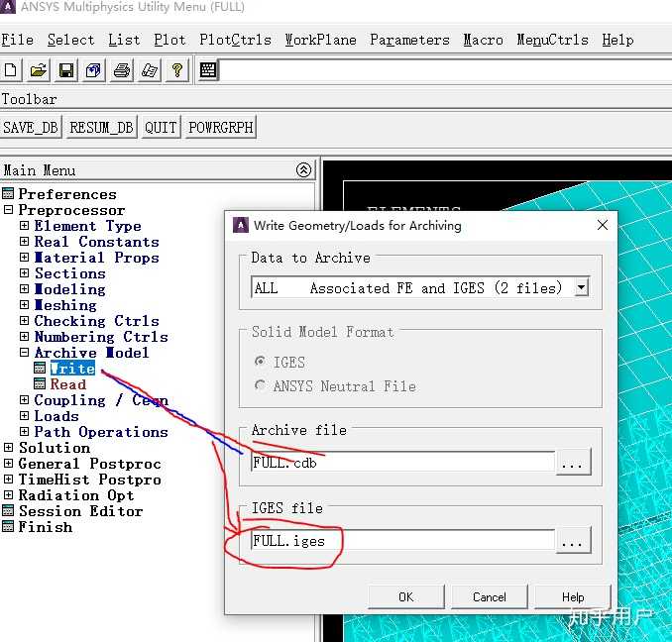Collapse the Archive Model node
672x642 pixels.
25,352
